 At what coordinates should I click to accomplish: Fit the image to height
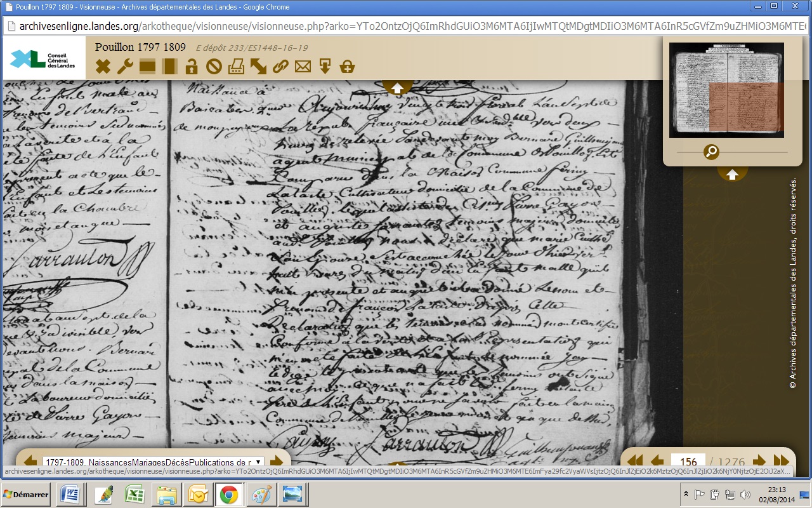point(169,66)
